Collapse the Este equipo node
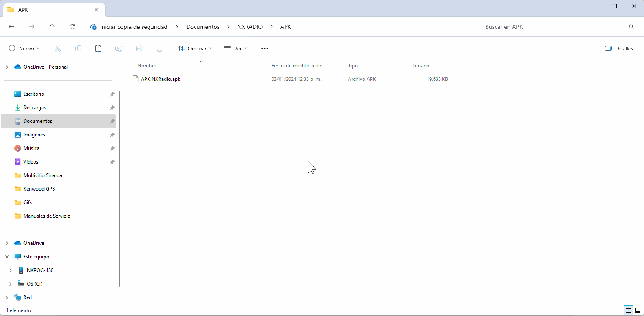Screen dimensions: 644x316 click(7, 257)
